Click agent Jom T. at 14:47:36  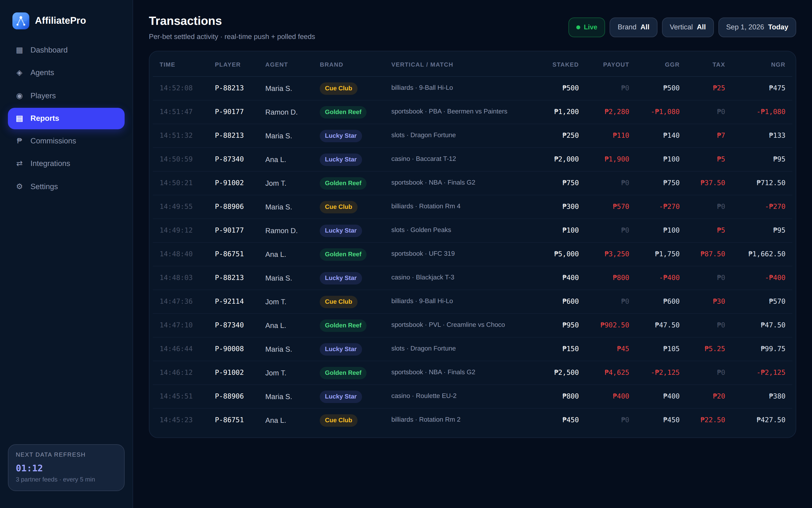(x=275, y=302)
